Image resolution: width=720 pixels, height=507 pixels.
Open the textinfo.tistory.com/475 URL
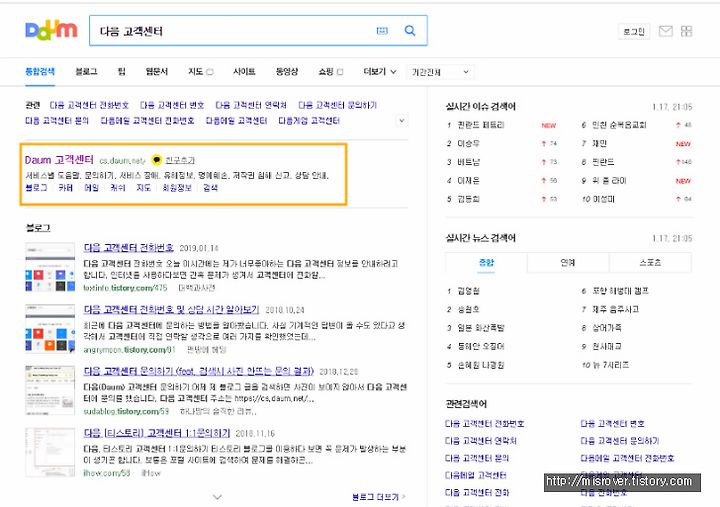[x=125, y=288]
